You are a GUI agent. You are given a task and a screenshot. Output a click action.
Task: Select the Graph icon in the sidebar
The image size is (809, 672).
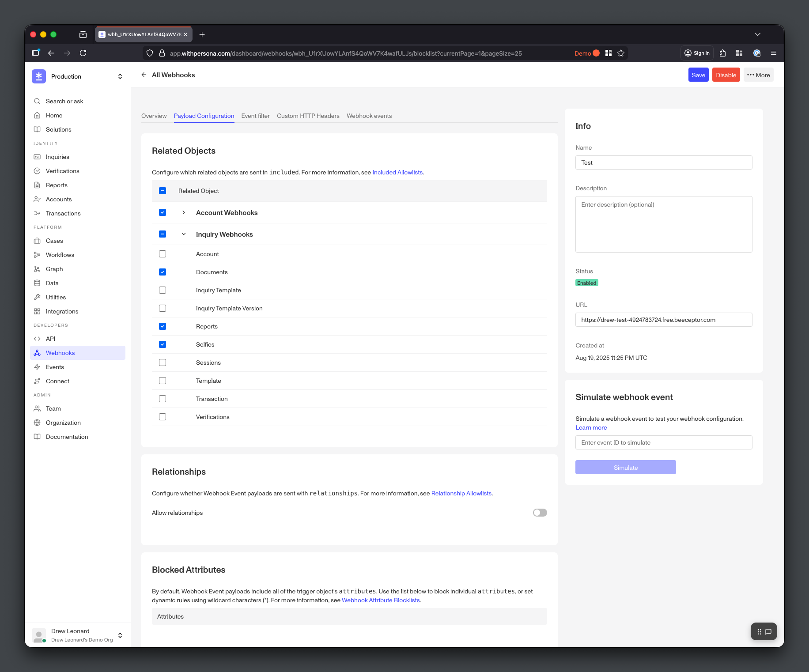coord(38,269)
